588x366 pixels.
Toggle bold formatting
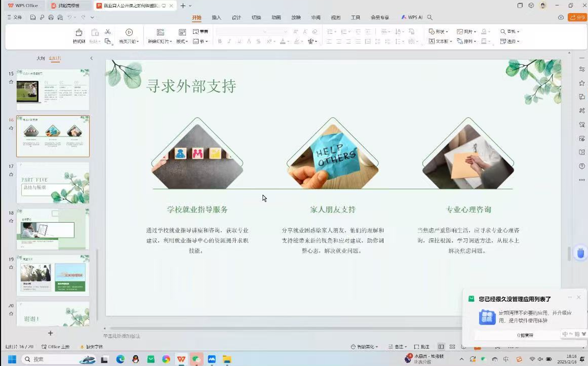point(220,42)
